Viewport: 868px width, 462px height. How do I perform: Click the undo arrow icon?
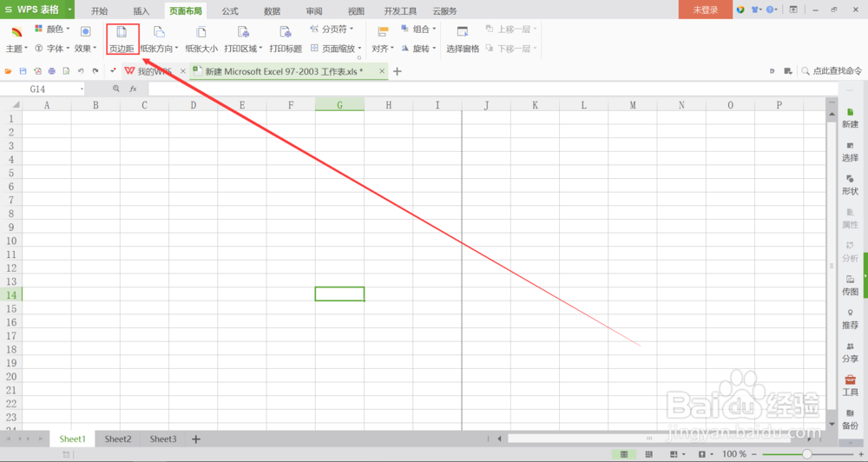pyautogui.click(x=81, y=71)
